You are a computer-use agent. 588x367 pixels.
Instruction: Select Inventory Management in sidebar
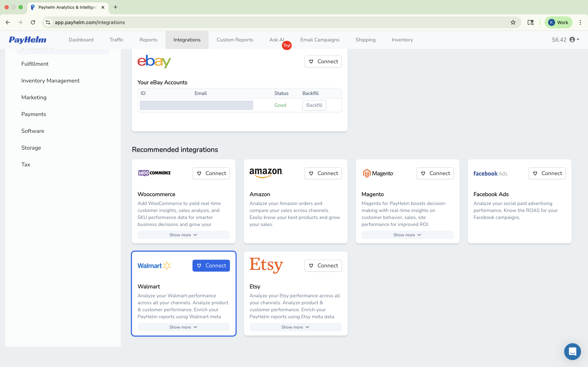pos(50,81)
